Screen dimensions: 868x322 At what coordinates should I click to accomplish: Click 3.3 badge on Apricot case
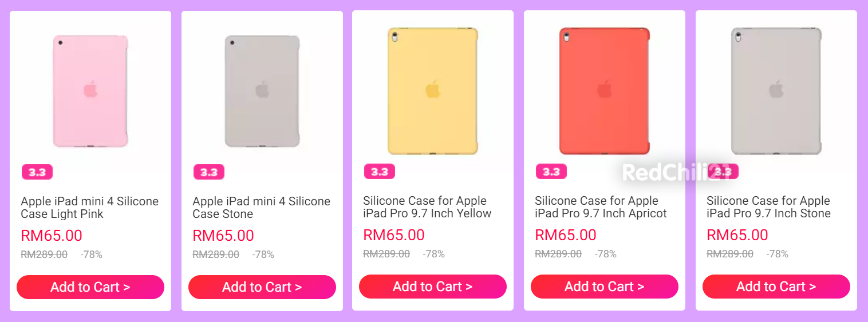pyautogui.click(x=551, y=172)
